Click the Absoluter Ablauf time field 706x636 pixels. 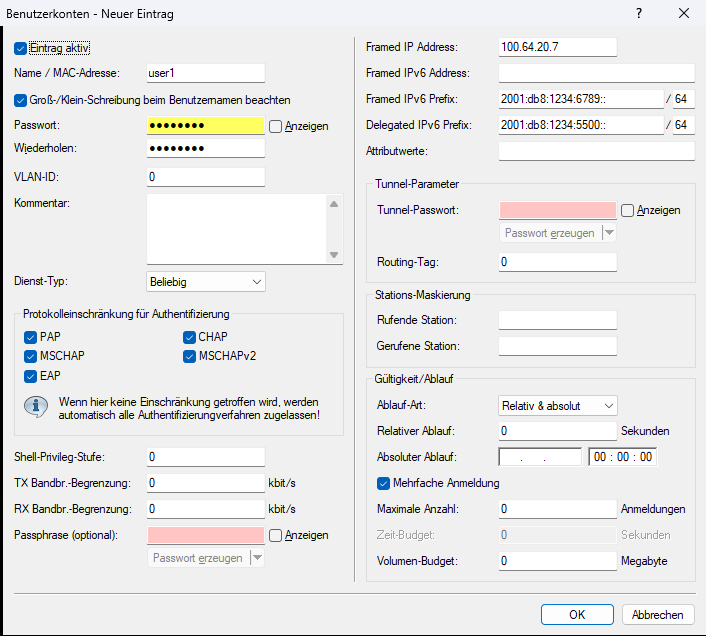click(622, 457)
